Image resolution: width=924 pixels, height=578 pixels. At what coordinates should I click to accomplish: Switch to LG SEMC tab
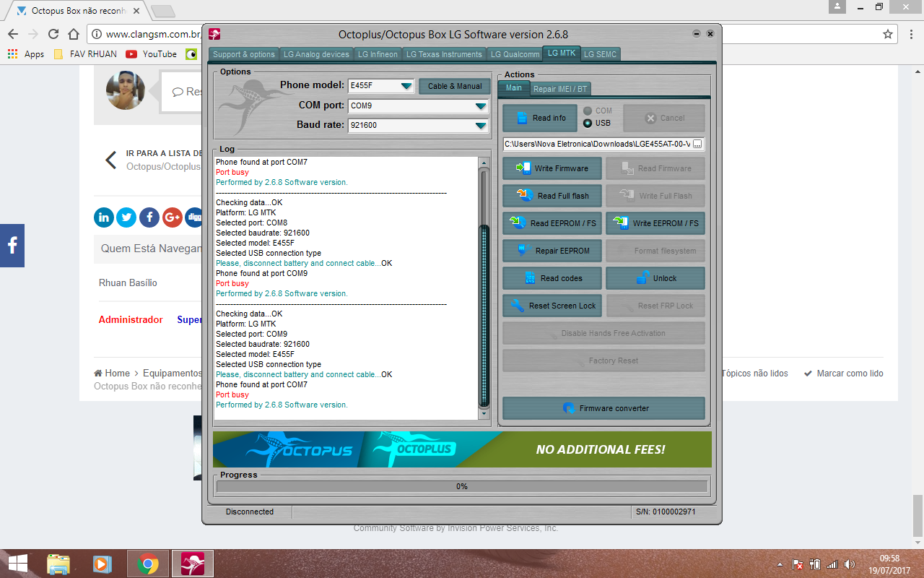click(x=600, y=54)
